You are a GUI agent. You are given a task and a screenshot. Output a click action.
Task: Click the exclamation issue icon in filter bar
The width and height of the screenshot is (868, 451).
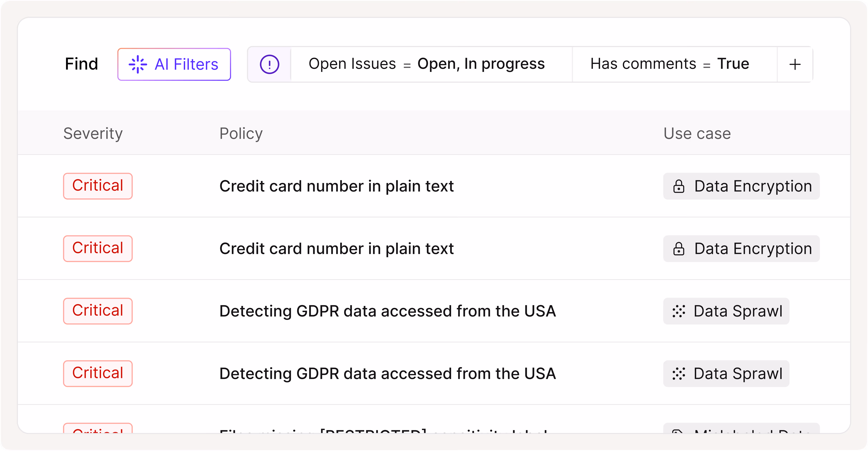pyautogui.click(x=269, y=64)
